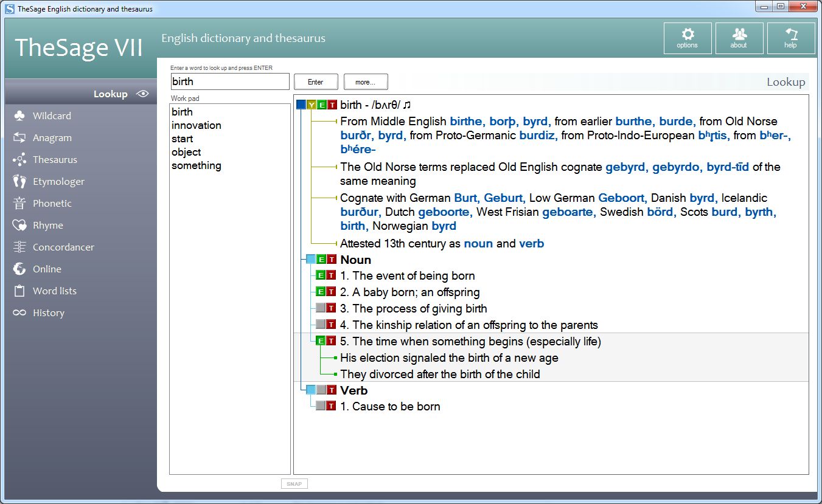822x504 pixels.
Task: Toggle green E box for 'A baby born; an offspring'
Action: point(321,292)
